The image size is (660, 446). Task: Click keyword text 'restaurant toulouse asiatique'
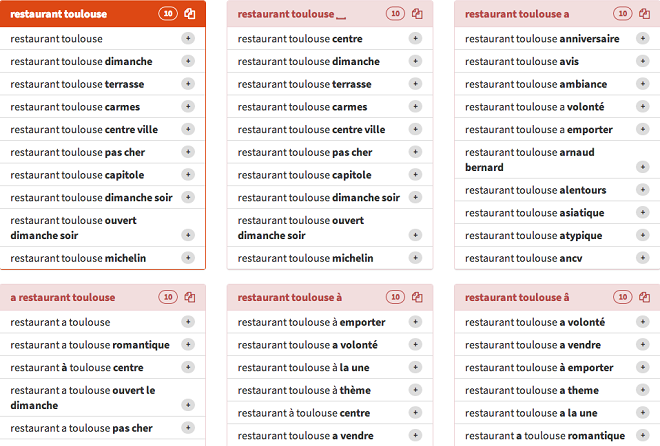[x=535, y=213]
